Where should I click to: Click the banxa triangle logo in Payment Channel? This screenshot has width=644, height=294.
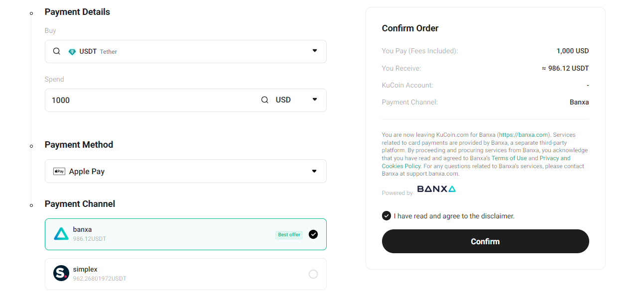(61, 233)
